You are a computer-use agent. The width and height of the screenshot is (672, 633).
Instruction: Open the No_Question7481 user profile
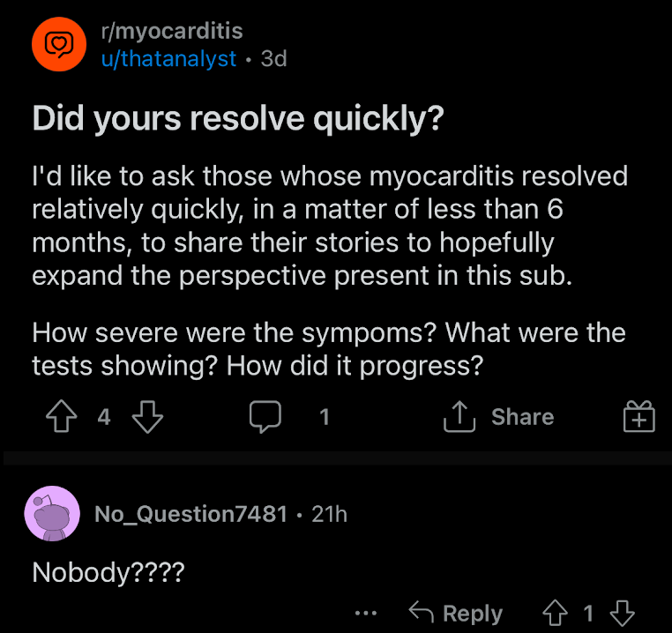tap(190, 514)
